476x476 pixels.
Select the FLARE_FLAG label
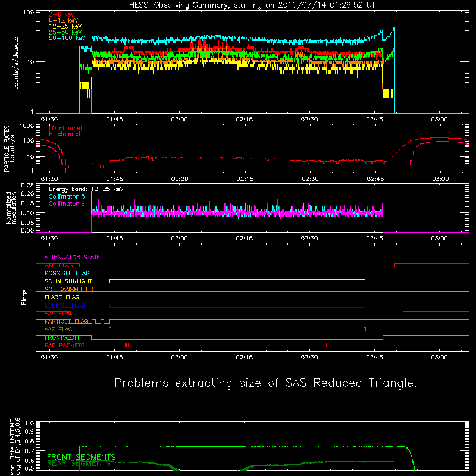click(62, 297)
